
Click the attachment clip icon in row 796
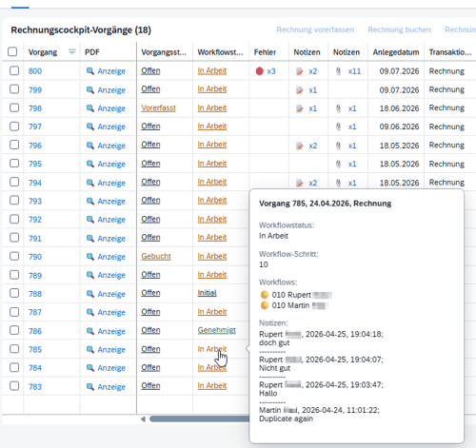(x=338, y=146)
